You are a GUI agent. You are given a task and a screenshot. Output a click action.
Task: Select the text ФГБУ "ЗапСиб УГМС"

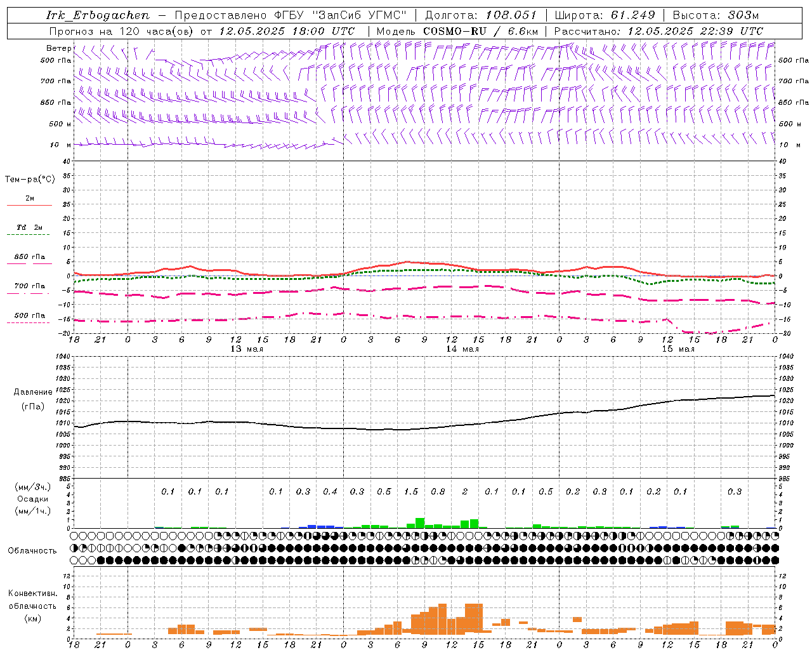pos(340,15)
